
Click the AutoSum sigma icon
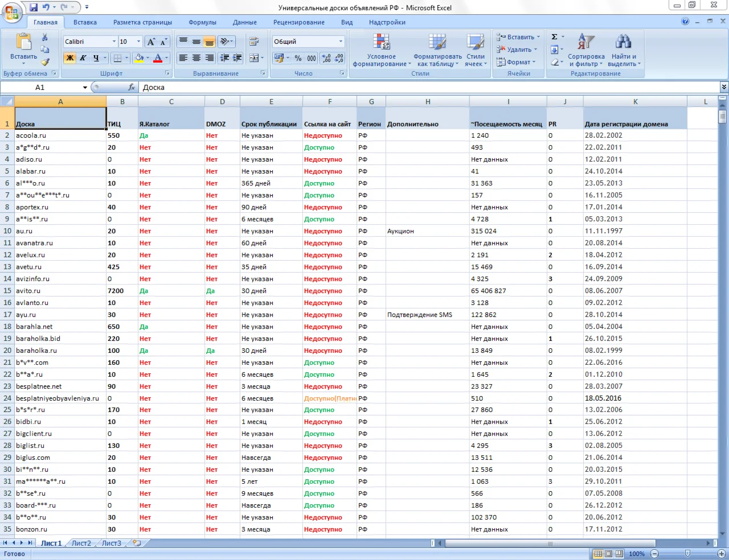click(555, 37)
